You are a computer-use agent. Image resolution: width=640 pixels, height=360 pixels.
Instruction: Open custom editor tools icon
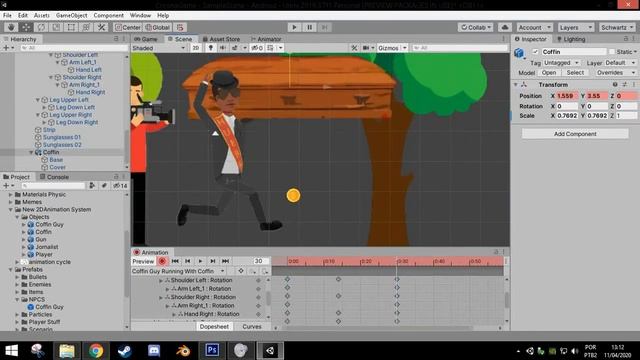(101, 27)
